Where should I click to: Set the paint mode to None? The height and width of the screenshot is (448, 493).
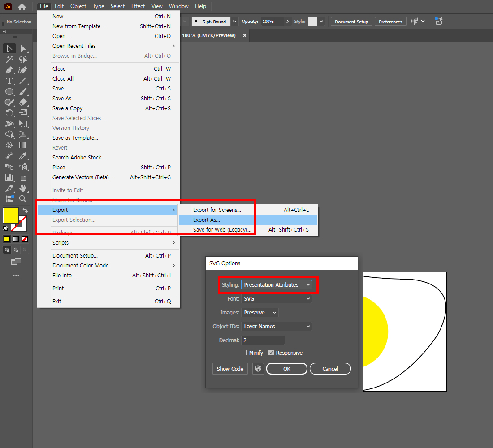(25, 239)
